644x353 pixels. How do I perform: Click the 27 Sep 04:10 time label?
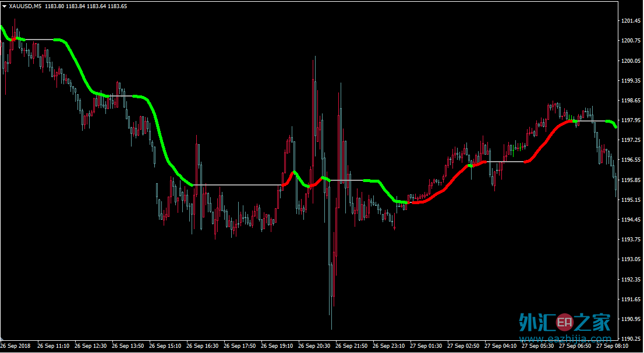pyautogui.click(x=501, y=346)
